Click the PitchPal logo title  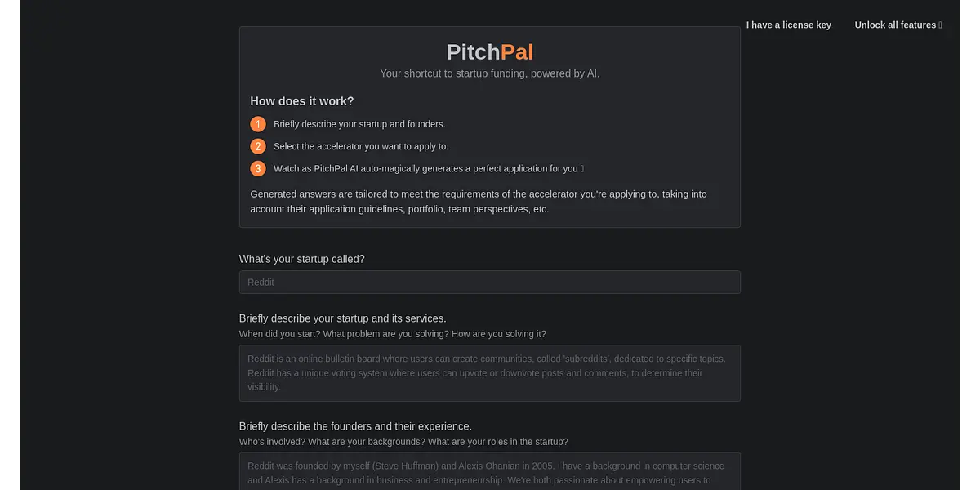coord(489,52)
